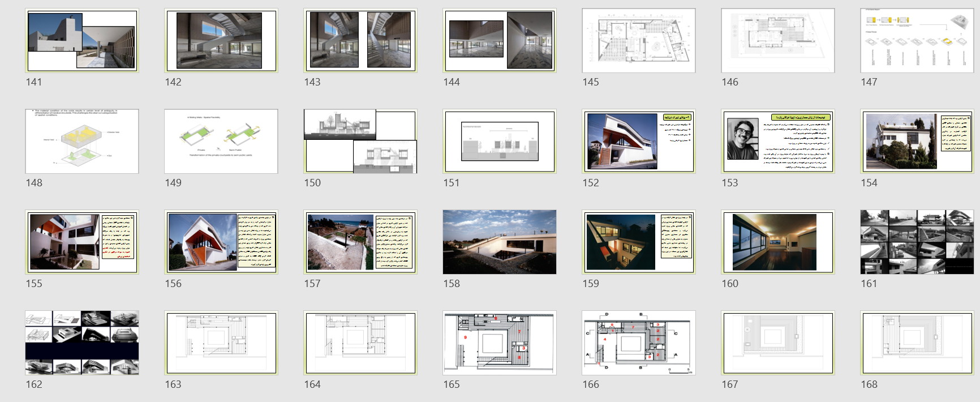This screenshot has width=980, height=402.
Task: Select slide 157 aerial seaside view
Action: (x=360, y=242)
